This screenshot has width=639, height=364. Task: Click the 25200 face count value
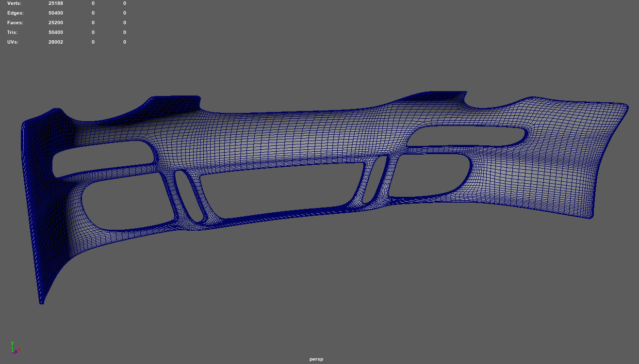coord(56,23)
